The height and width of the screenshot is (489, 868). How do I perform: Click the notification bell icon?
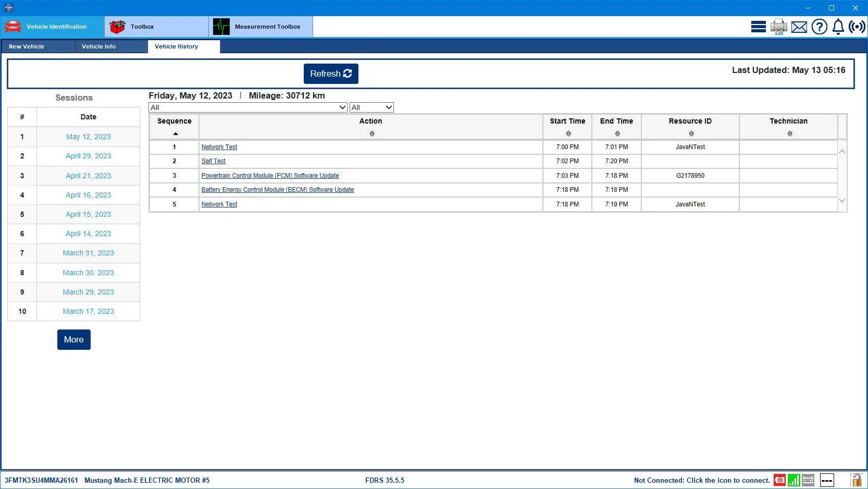click(838, 27)
